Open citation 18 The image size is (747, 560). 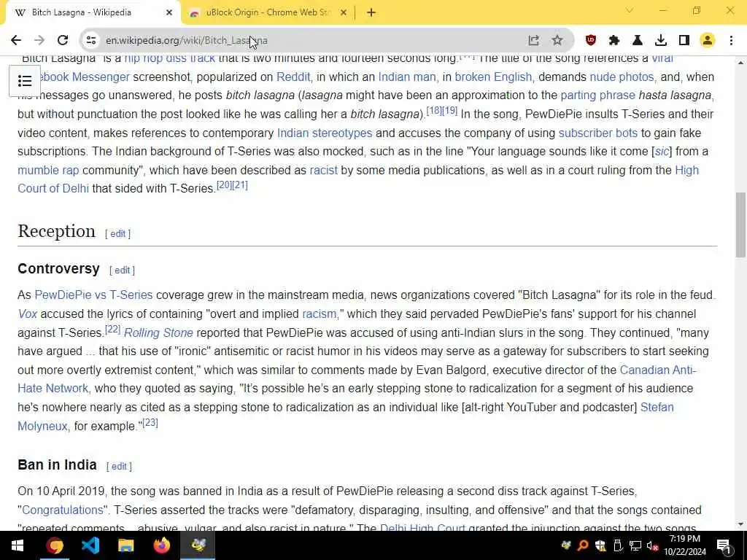(x=433, y=111)
